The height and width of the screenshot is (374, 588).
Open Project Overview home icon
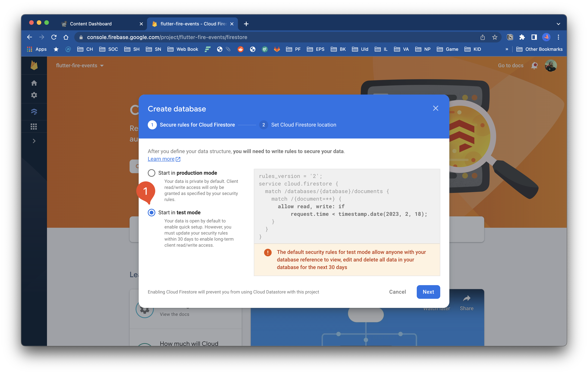click(x=34, y=83)
